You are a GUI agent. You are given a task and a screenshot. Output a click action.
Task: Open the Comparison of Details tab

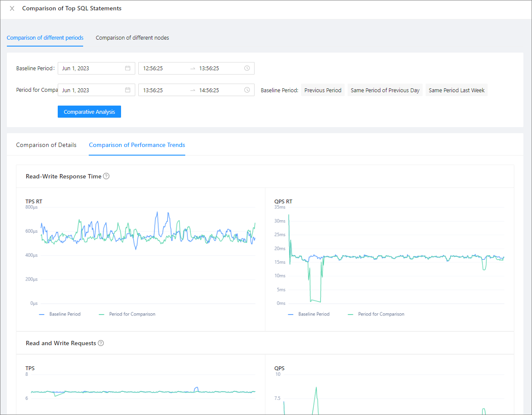pyautogui.click(x=46, y=145)
